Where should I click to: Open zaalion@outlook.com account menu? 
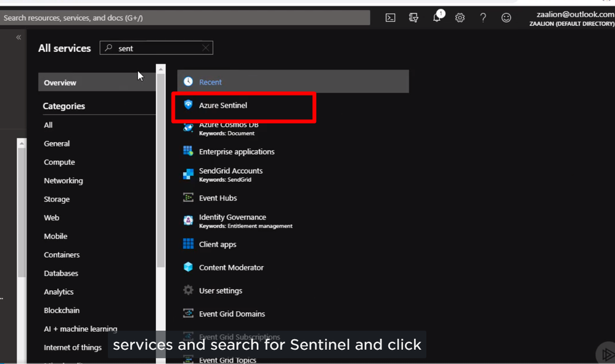[572, 18]
